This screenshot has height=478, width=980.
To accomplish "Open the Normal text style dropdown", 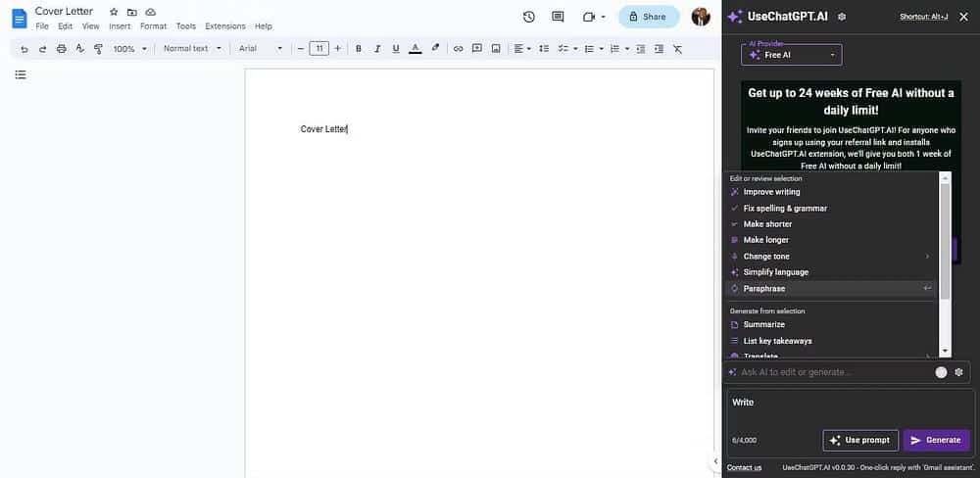I will 192,48.
